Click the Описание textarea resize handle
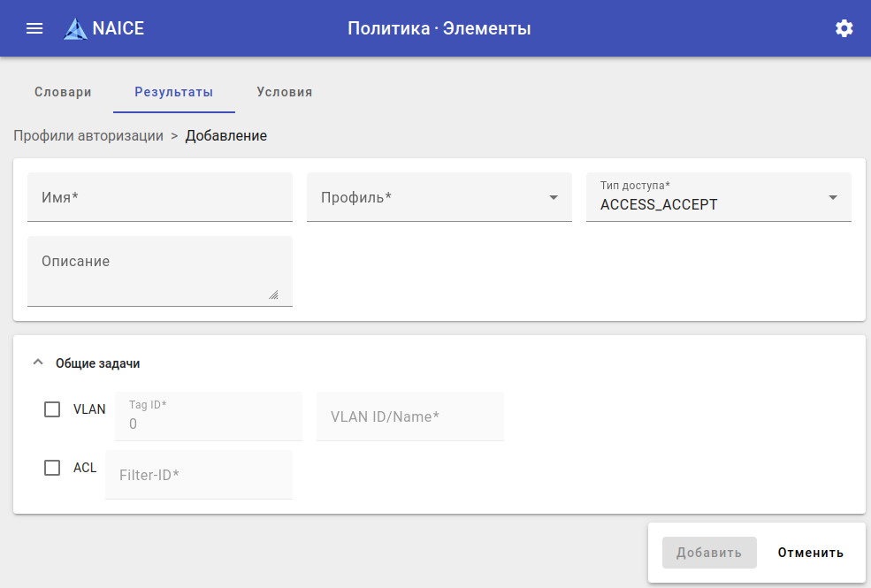 [x=273, y=295]
